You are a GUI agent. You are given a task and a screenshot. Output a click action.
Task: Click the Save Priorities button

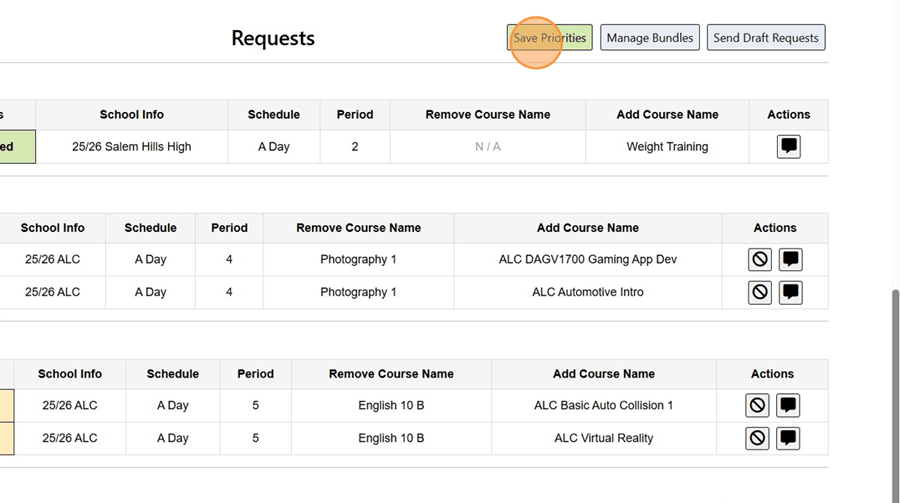click(x=549, y=38)
